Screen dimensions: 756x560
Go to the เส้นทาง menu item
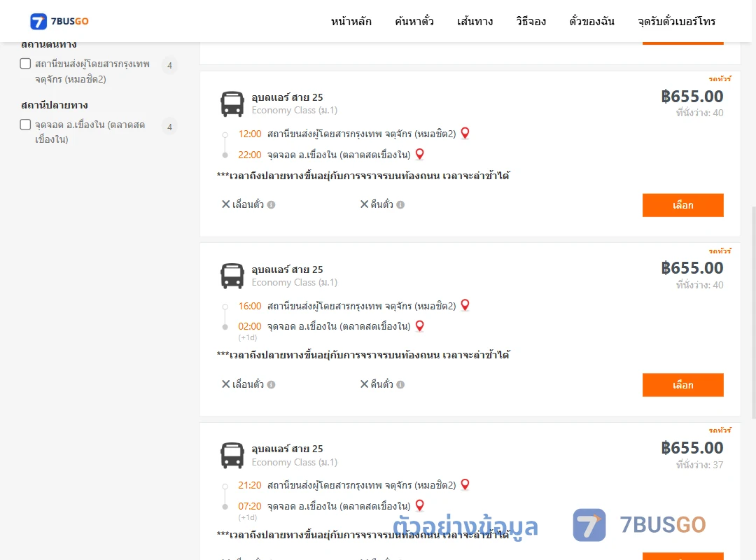coord(475,21)
